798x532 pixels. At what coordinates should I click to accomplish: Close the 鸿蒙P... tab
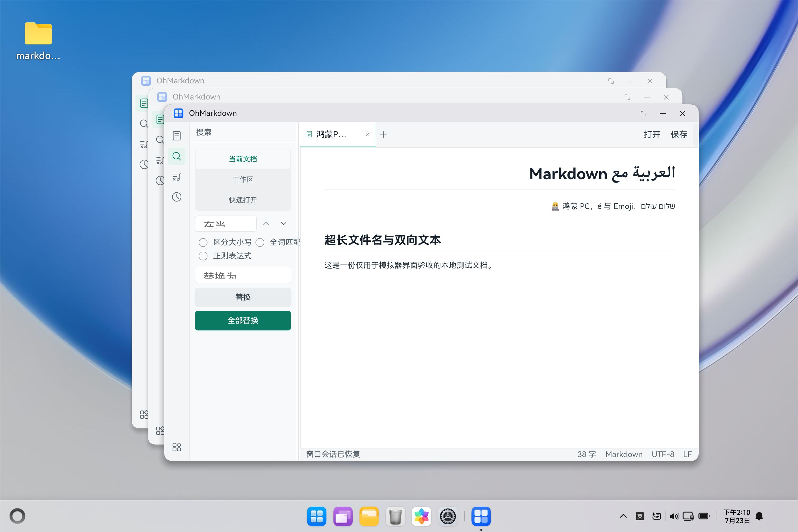(x=368, y=134)
